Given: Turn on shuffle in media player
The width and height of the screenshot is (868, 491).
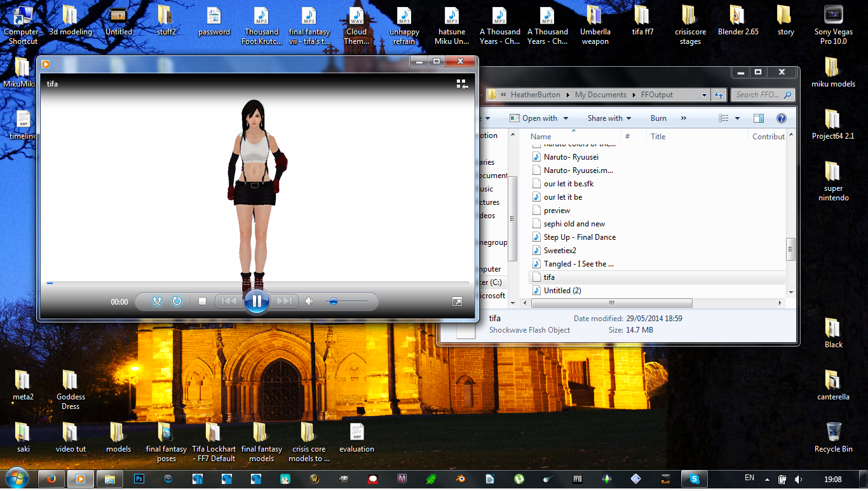Looking at the screenshot, I should coord(157,301).
